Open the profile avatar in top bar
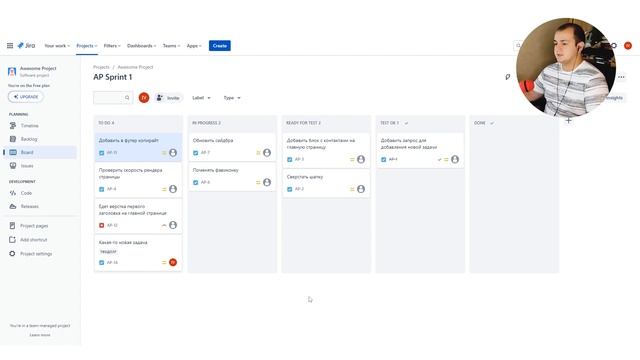640x360 pixels. pos(628,46)
